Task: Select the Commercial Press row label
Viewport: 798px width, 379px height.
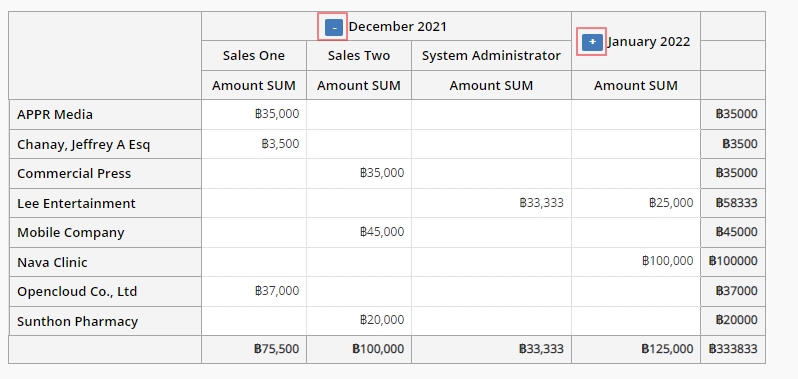Action: tap(105, 173)
